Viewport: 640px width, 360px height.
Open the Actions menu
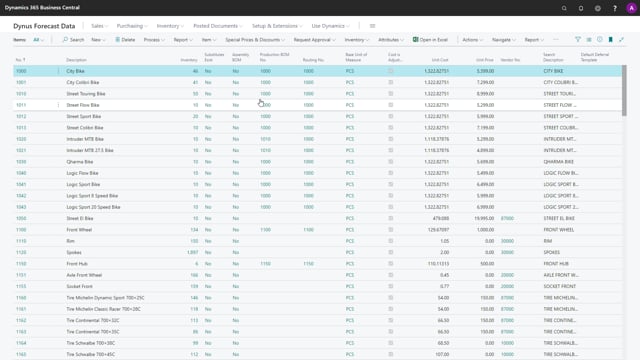[x=472, y=40]
